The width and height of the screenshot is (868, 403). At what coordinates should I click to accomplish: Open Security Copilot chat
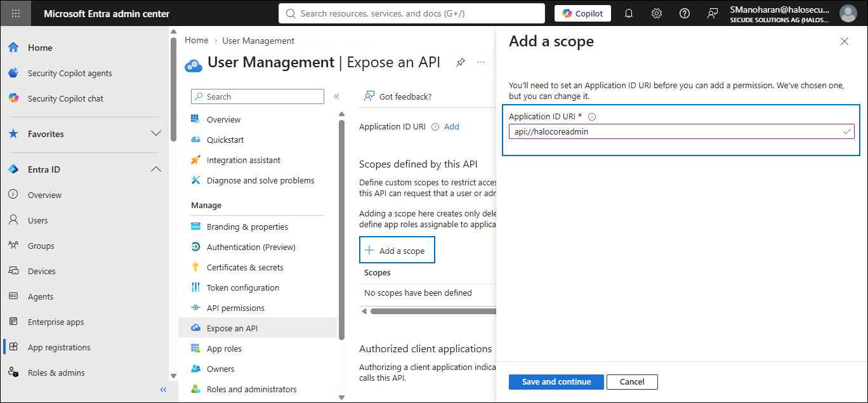65,98
